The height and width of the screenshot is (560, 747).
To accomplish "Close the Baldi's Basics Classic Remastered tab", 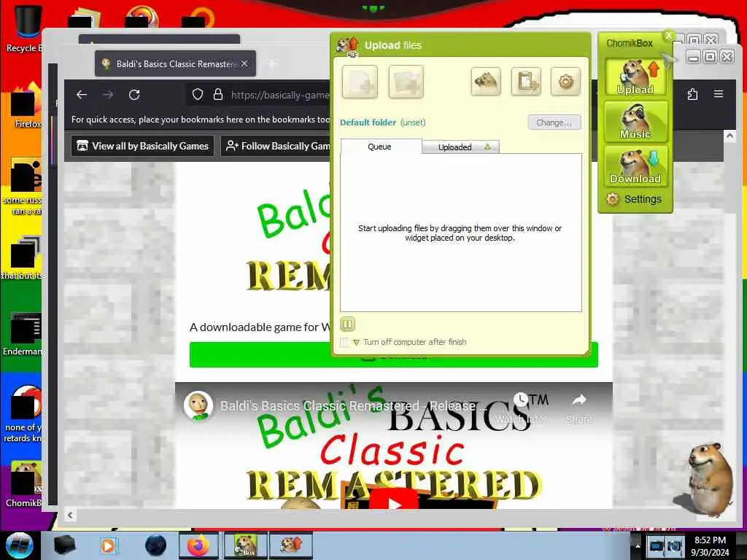I will pos(244,63).
